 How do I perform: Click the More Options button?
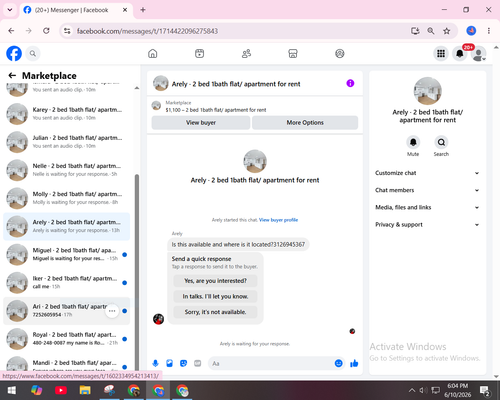point(305,123)
